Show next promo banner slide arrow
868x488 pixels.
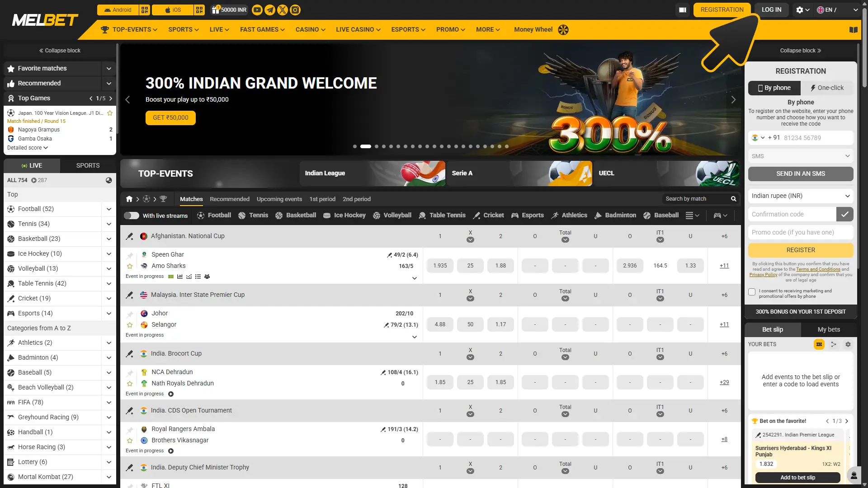click(x=733, y=100)
